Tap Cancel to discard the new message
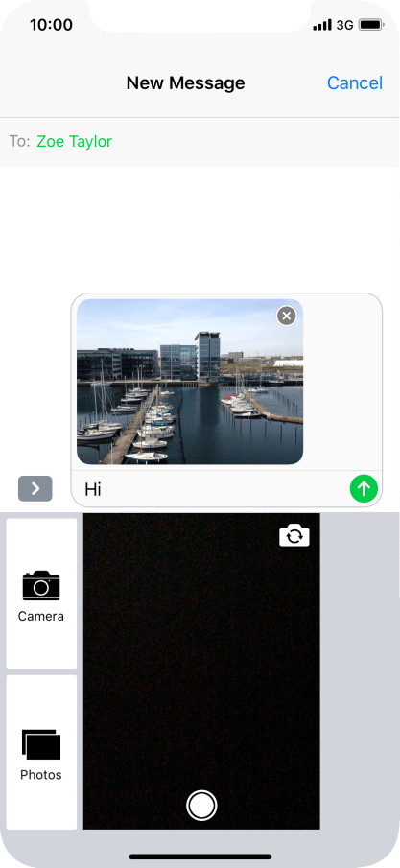Viewport: 400px width, 868px height. 355,83
